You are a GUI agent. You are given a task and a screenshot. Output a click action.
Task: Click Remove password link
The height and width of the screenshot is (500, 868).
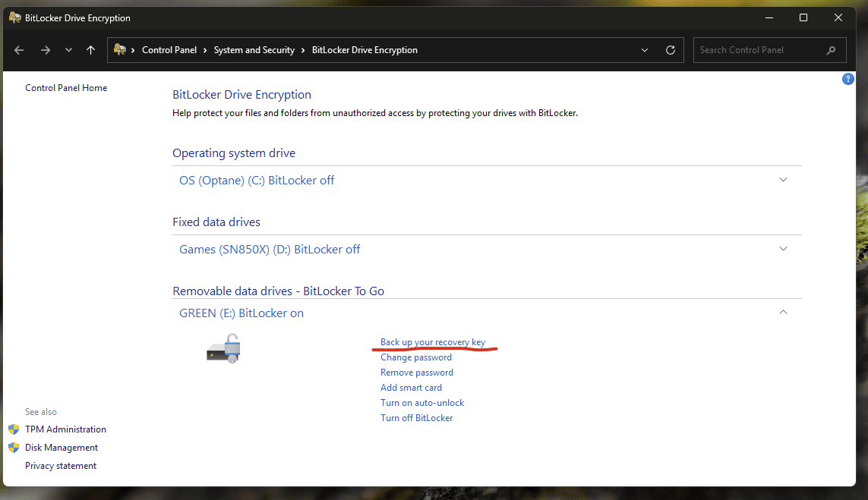[x=417, y=373]
